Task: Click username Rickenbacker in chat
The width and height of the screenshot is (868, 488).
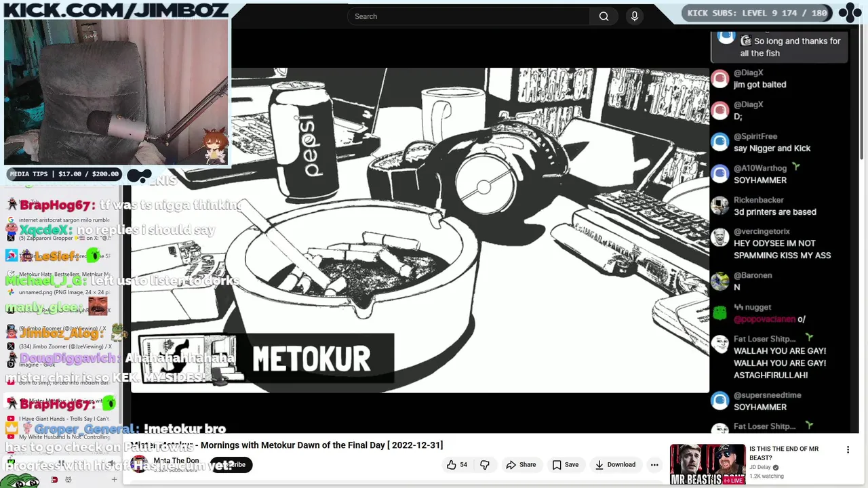Action: point(758,200)
